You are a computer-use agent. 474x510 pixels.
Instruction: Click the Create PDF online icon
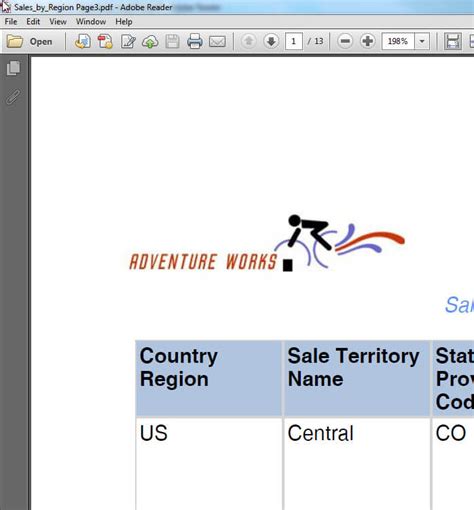coord(83,42)
